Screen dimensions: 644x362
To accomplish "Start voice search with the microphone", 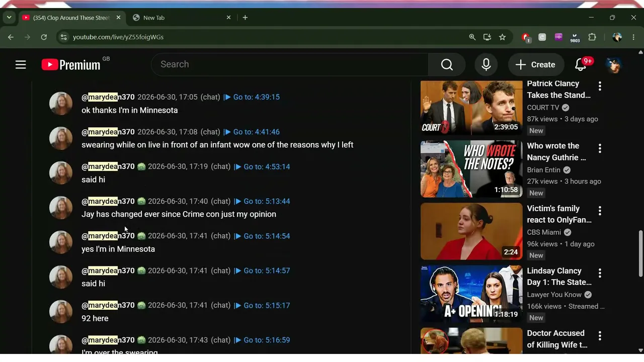I will [x=486, y=64].
